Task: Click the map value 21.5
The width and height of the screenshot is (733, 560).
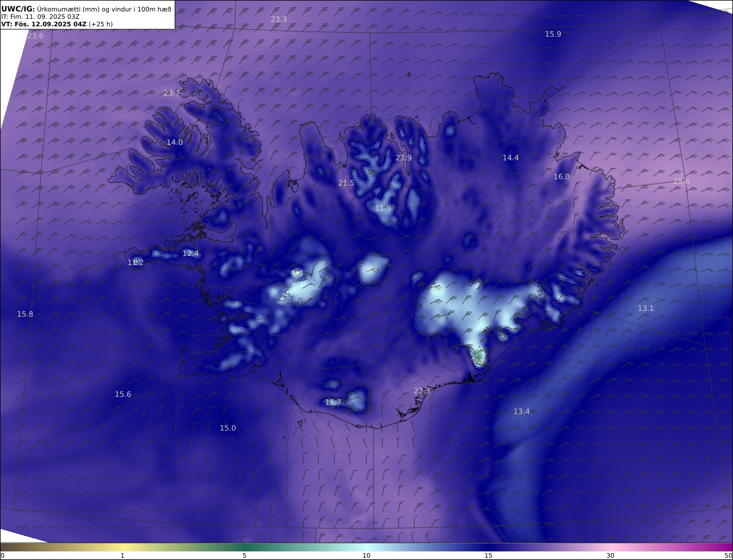Action: click(x=346, y=183)
